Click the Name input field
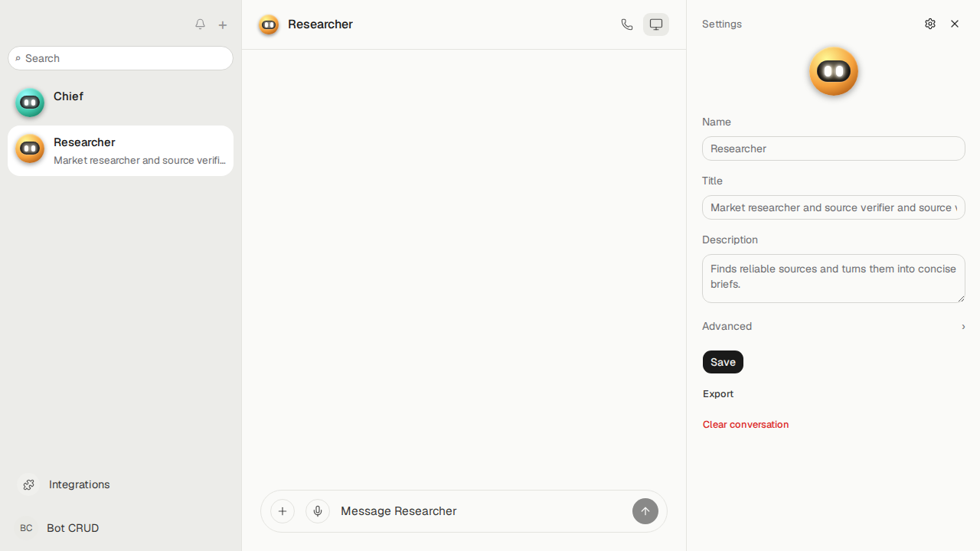 coord(834,148)
